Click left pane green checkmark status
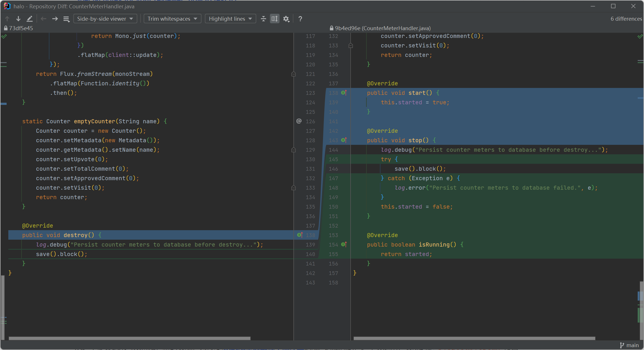The width and height of the screenshot is (644, 350). click(4, 36)
